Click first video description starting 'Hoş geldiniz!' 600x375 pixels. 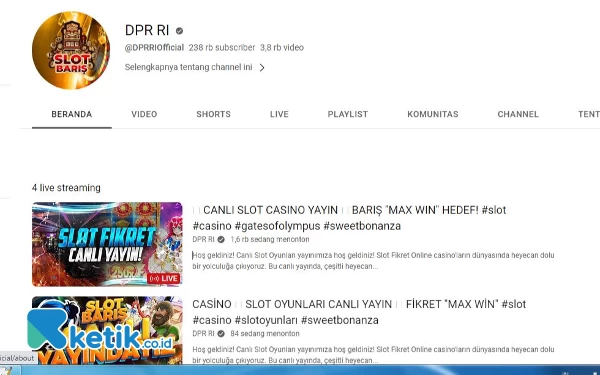pyautogui.click(x=373, y=261)
